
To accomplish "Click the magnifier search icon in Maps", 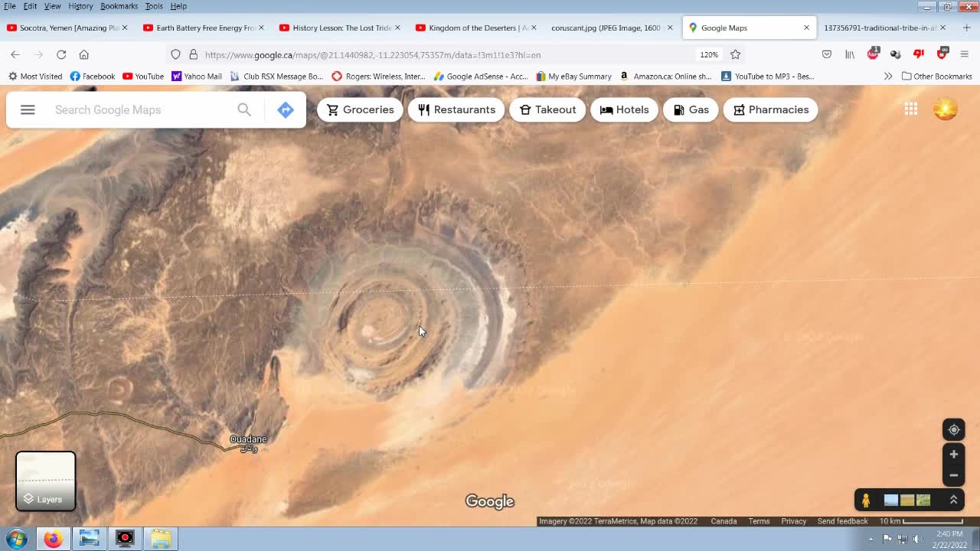I will pyautogui.click(x=244, y=109).
